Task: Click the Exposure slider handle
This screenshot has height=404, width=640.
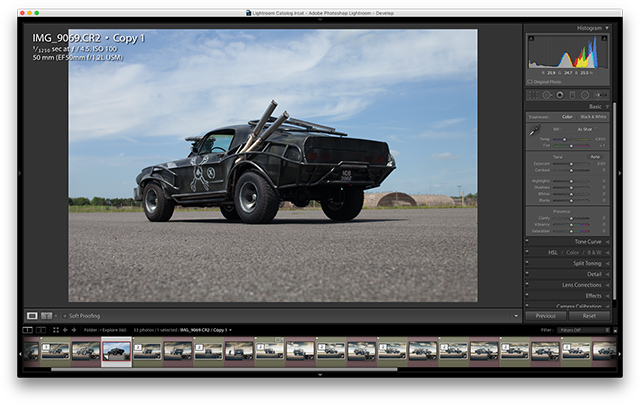Action: point(571,163)
